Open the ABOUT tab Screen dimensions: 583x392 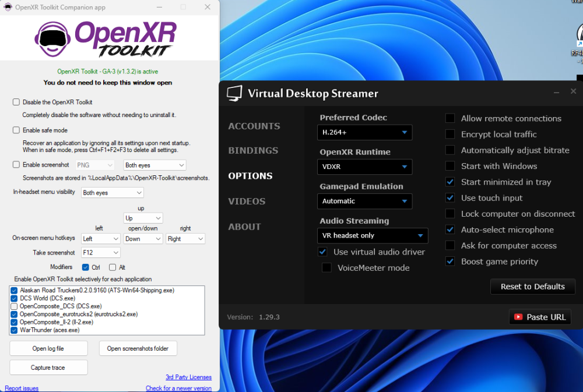[x=245, y=227]
